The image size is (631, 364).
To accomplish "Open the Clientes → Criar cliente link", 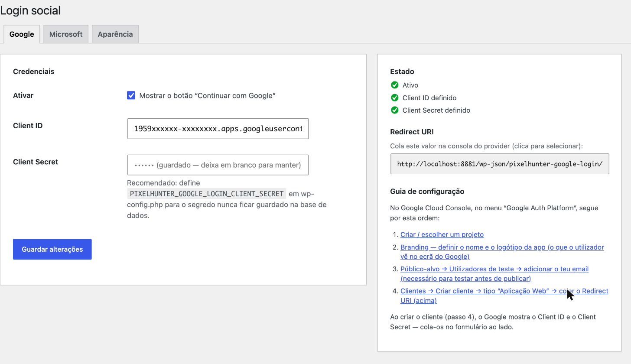I will 504,296.
